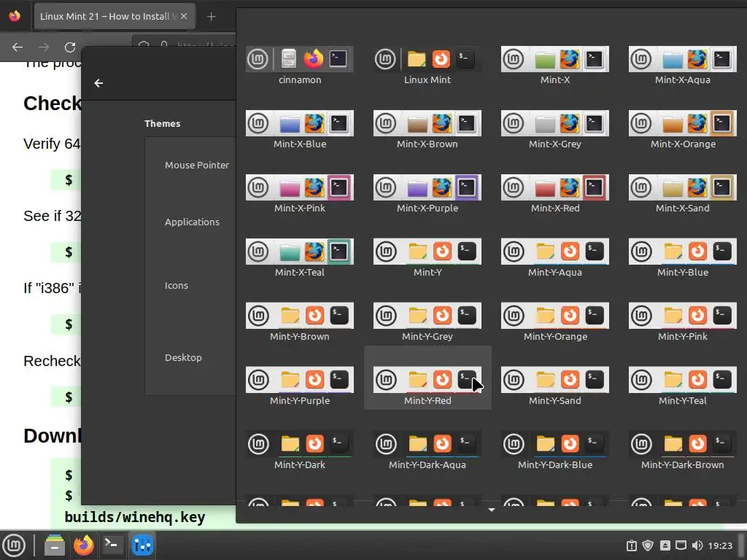747x560 pixels.
Task: Click the clipboard tray icon
Action: tap(632, 545)
